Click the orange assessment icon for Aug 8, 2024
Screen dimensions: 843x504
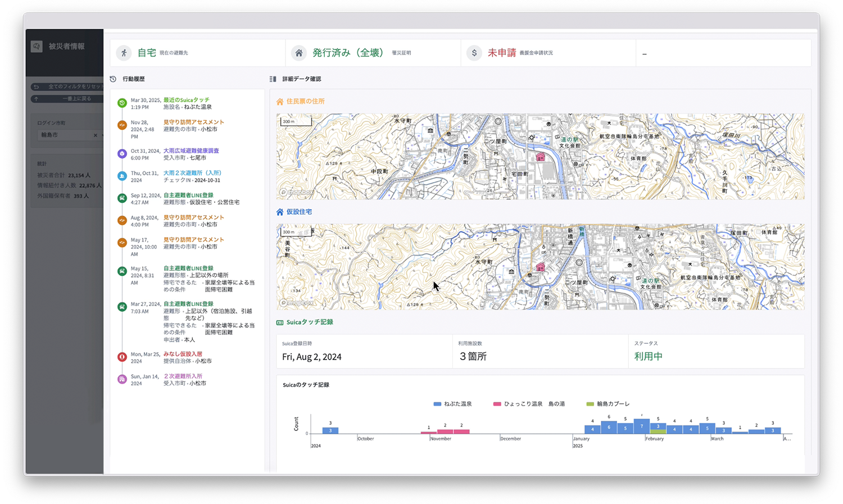(122, 220)
